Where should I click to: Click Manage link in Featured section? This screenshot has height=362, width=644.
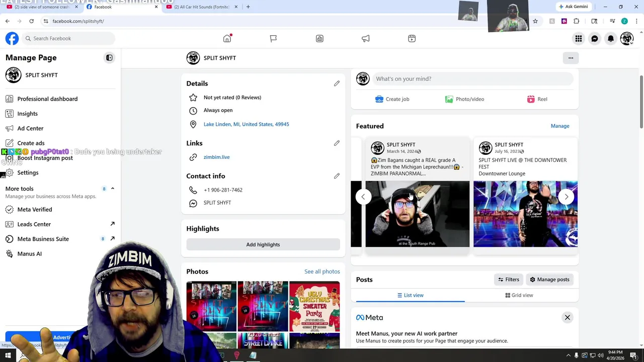(560, 126)
